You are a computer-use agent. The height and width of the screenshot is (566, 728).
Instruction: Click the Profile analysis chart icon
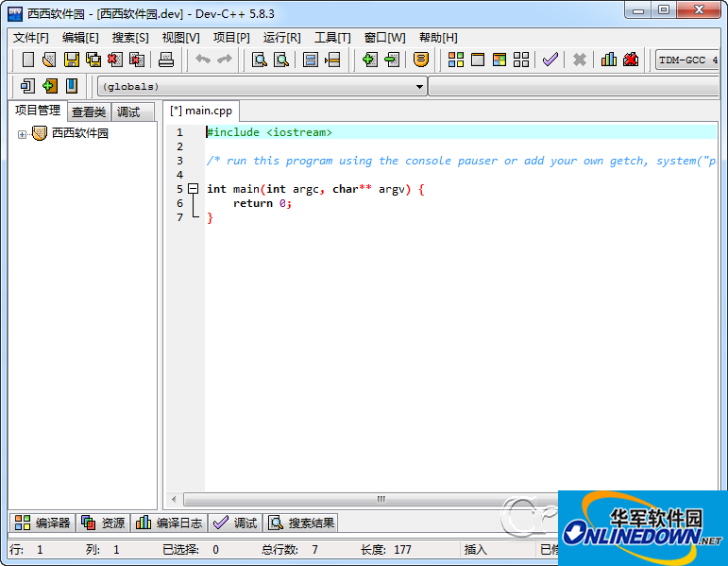tap(609, 60)
